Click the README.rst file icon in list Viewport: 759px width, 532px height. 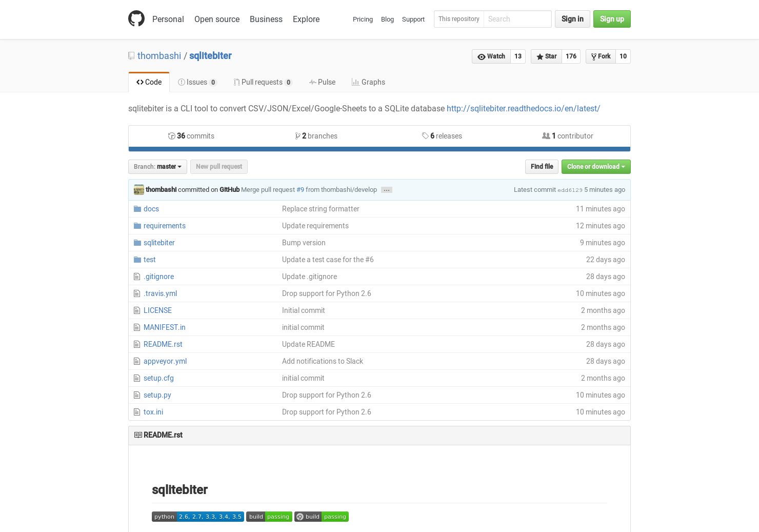click(x=137, y=344)
